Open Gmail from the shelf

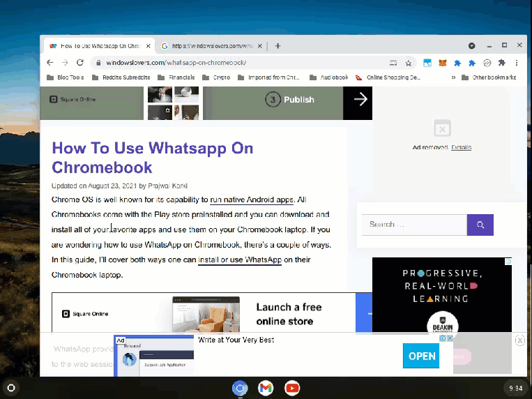pyautogui.click(x=266, y=388)
